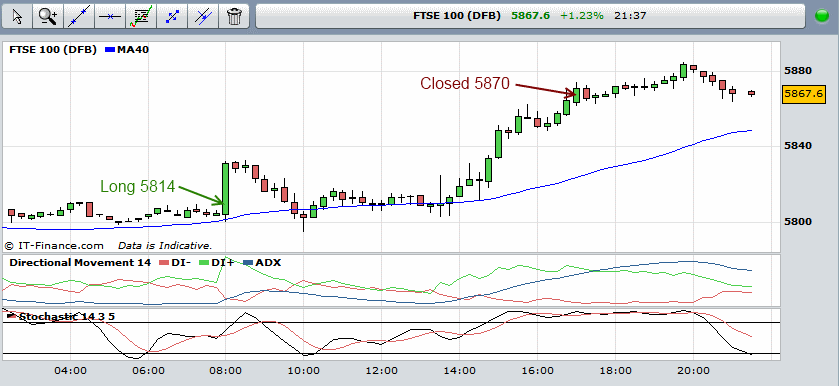Click the 18:00 time axis label
Screen dimensions: 839x386
coord(615,370)
